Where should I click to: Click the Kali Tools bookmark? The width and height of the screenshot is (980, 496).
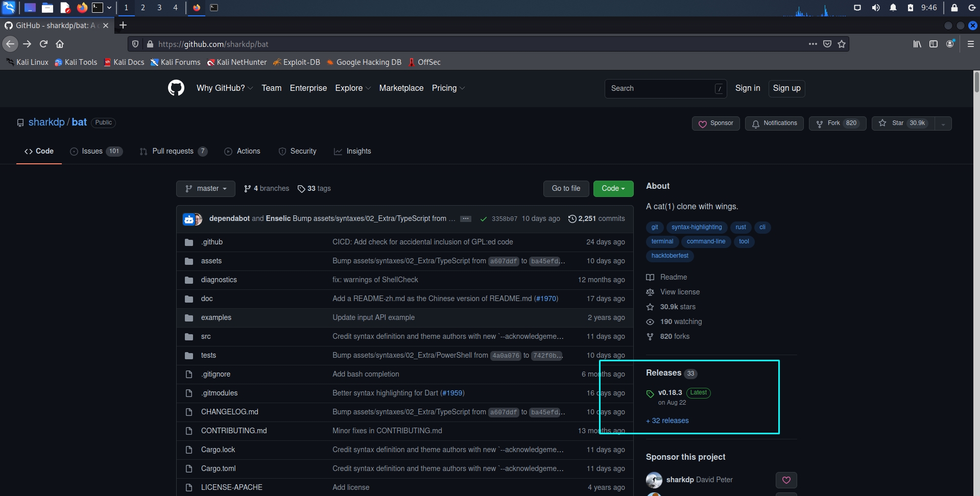(x=76, y=62)
